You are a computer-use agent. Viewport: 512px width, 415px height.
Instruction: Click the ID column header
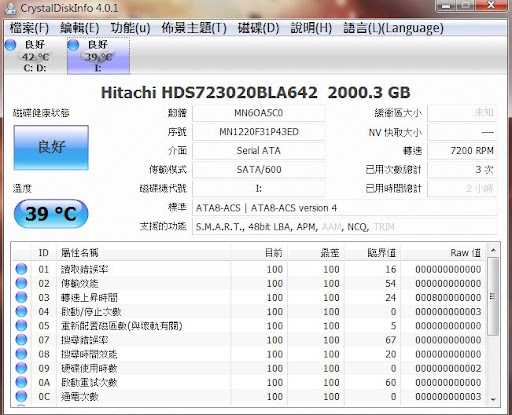44,253
